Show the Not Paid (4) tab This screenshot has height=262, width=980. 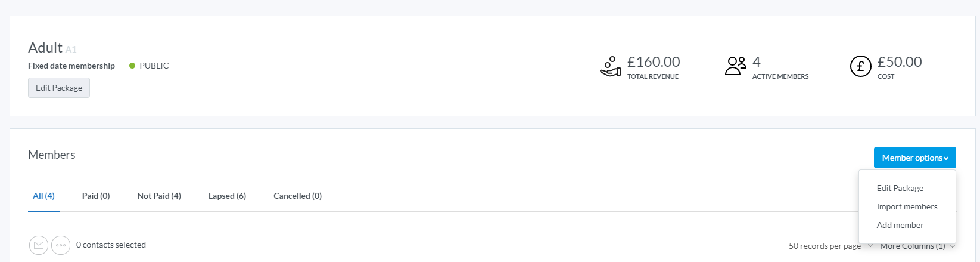coord(159,196)
